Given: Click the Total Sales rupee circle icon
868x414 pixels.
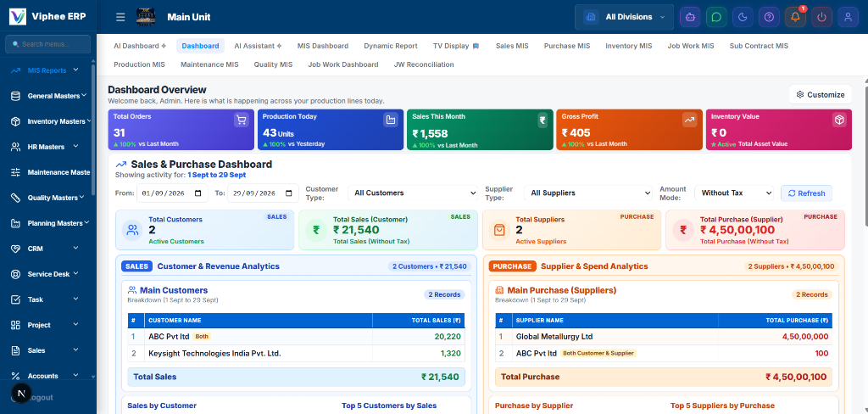Looking at the screenshot, I should [316, 229].
